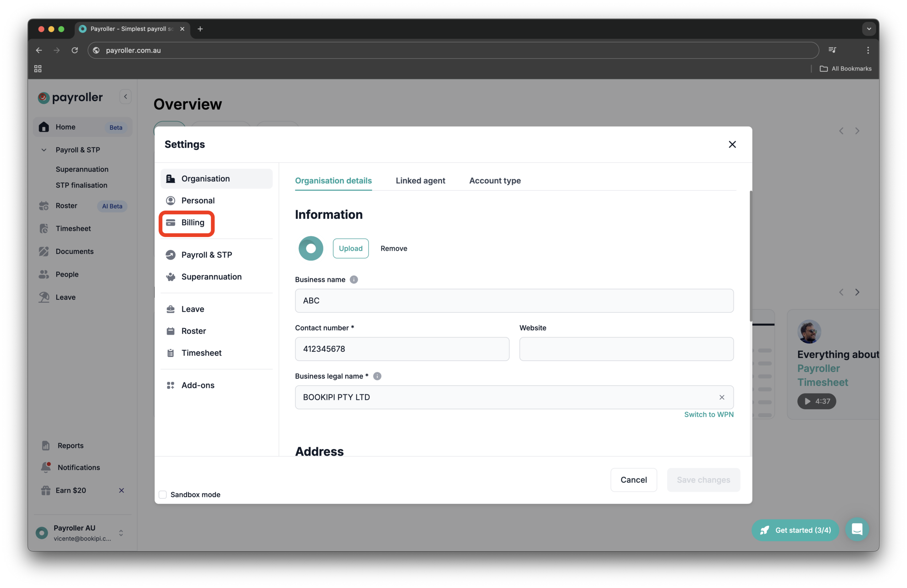Clear the Business legal name field

[x=721, y=397]
